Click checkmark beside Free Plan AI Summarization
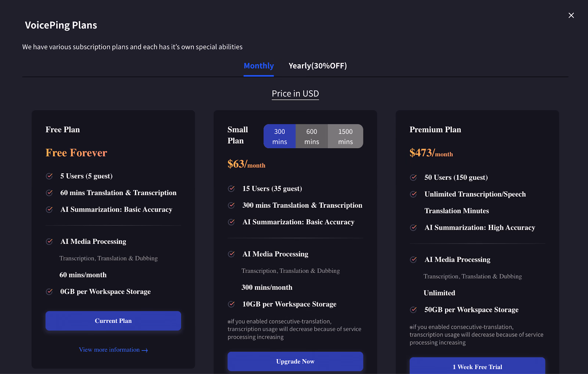588x374 pixels. tap(49, 210)
